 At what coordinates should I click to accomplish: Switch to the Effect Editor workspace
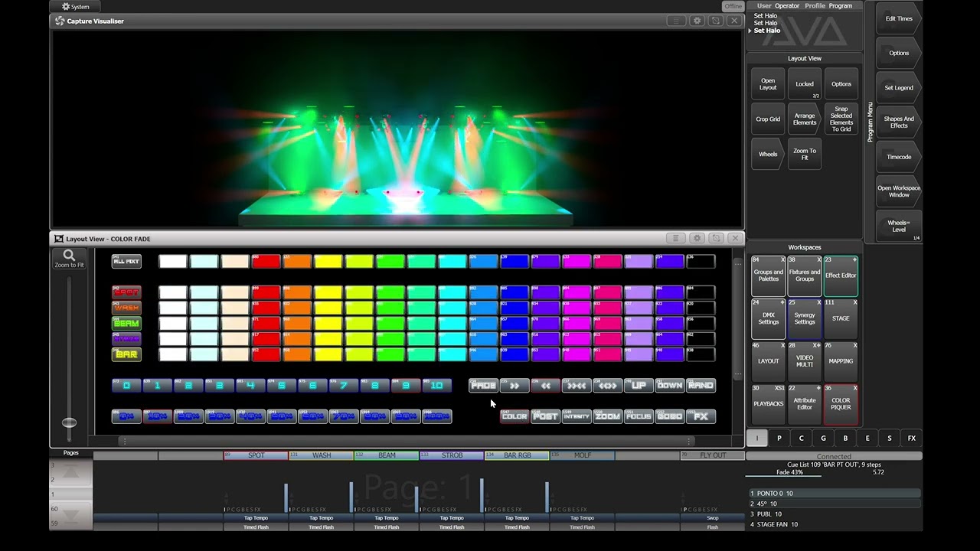tap(841, 275)
